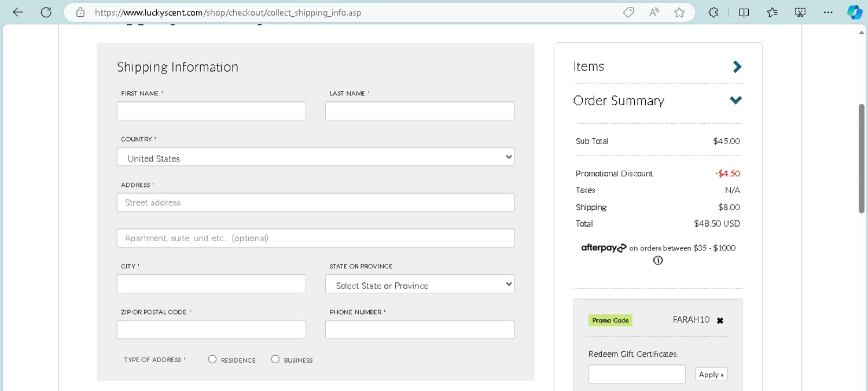Remove the FARAH10 promo code
The width and height of the screenshot is (868, 391).
[720, 320]
